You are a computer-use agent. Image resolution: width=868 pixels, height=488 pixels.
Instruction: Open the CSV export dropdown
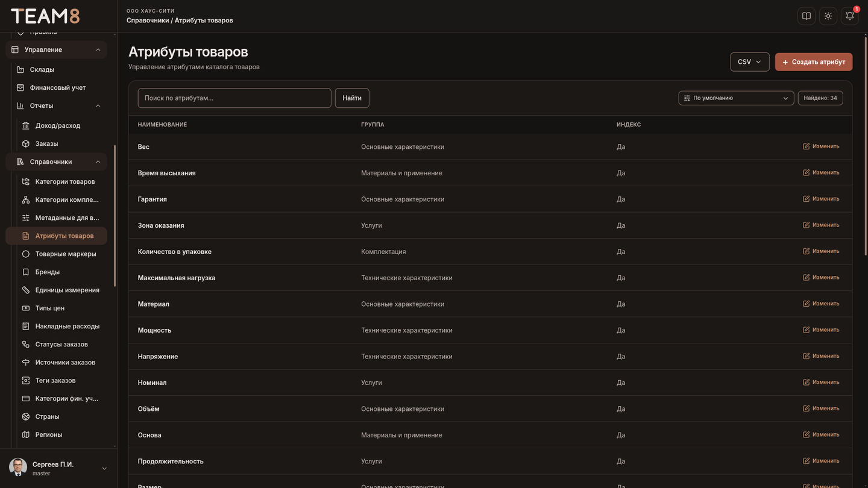750,62
